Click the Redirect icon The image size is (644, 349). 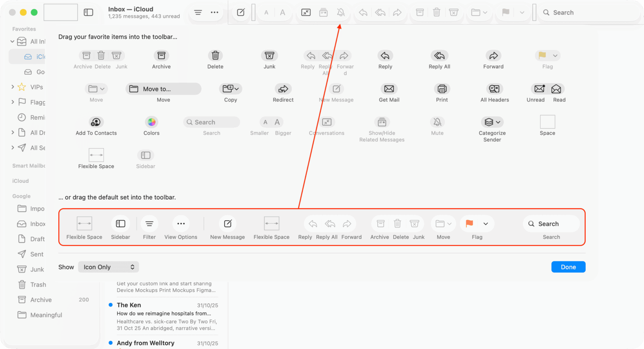(283, 89)
